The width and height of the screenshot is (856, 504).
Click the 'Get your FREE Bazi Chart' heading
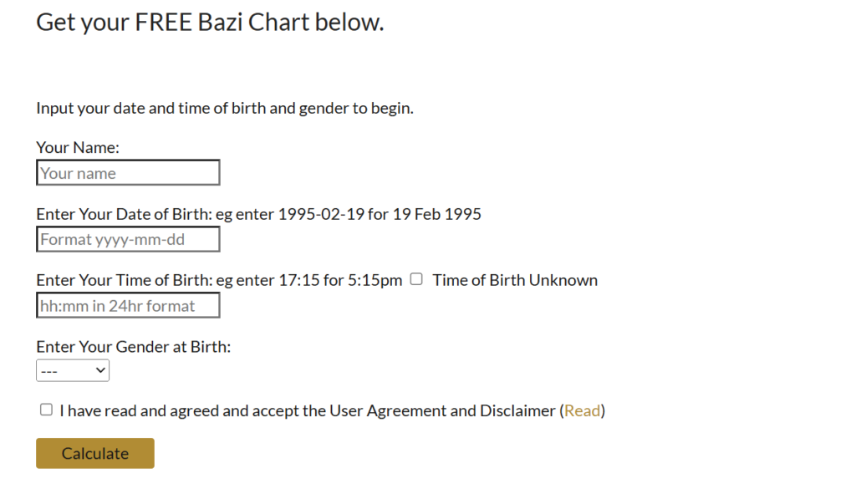click(x=210, y=23)
